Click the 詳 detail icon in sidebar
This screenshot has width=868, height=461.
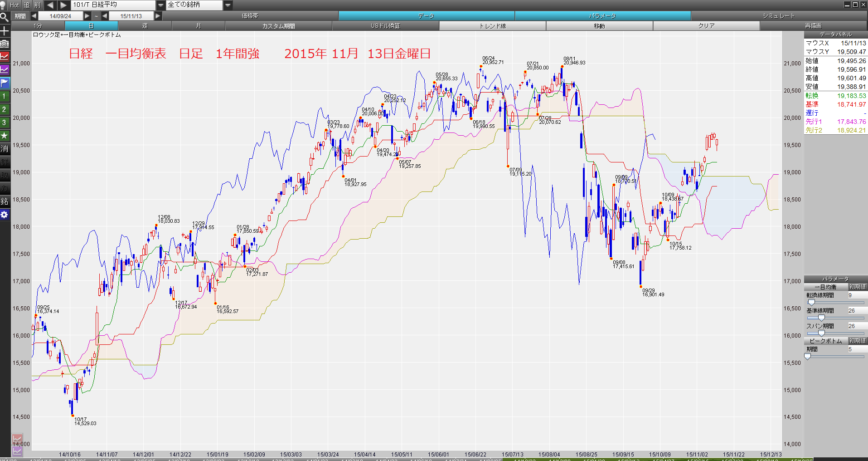[5, 162]
